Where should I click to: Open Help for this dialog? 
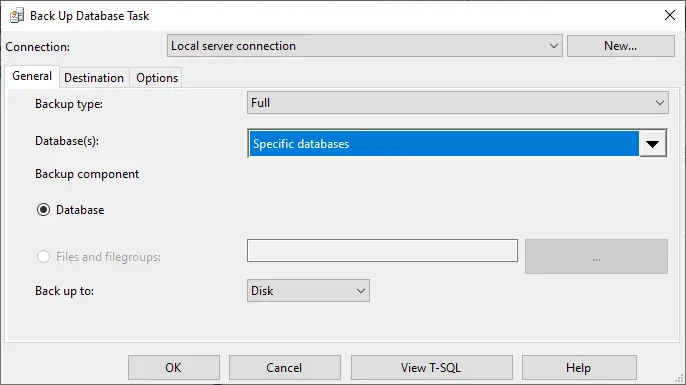[579, 368]
